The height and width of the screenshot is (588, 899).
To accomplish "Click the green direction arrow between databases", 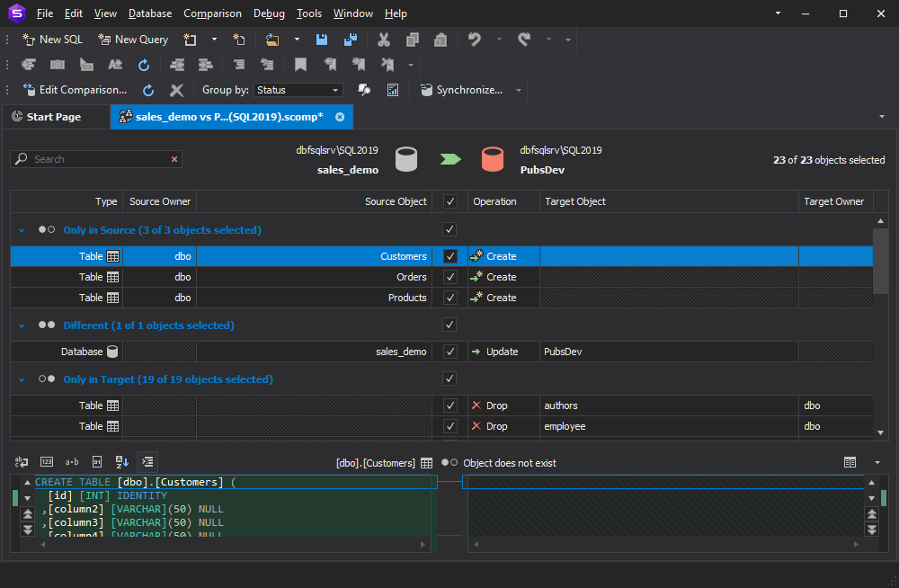I will click(x=450, y=159).
